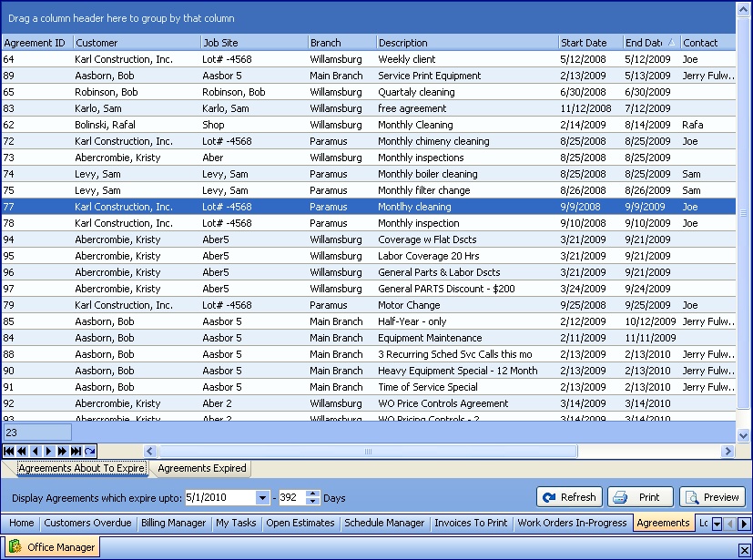Select the Agreements tab
This screenshot has width=753, height=560.
pyautogui.click(x=663, y=523)
